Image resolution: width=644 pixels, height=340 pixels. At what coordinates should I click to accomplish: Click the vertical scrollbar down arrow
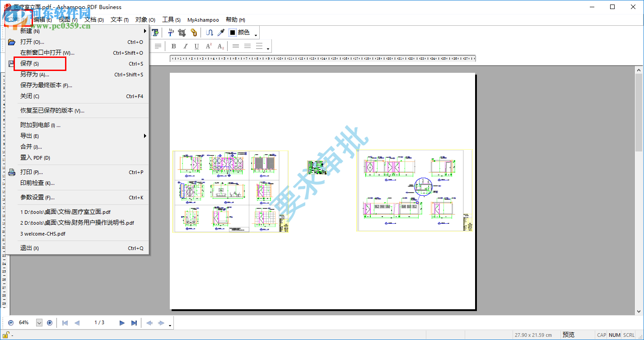639,311
